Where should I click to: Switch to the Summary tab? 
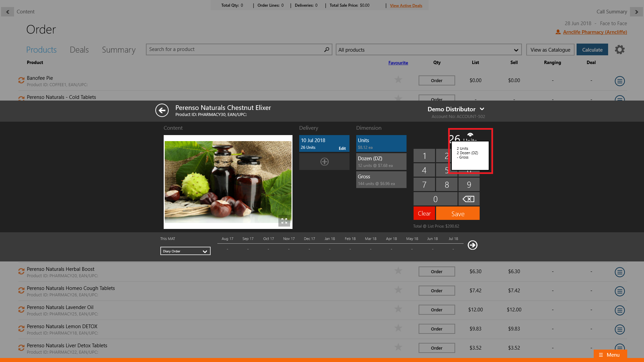coord(119,50)
